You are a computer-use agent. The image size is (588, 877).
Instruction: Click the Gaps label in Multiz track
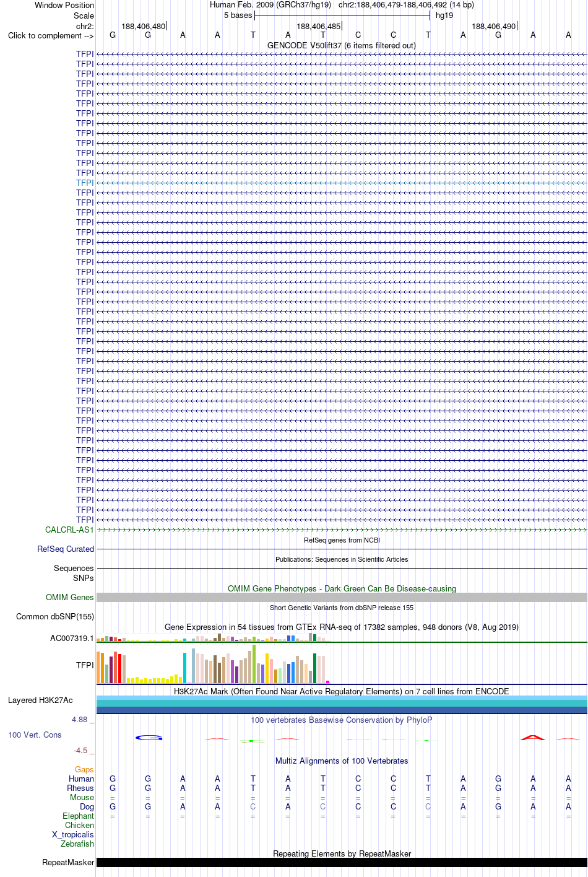point(84,769)
